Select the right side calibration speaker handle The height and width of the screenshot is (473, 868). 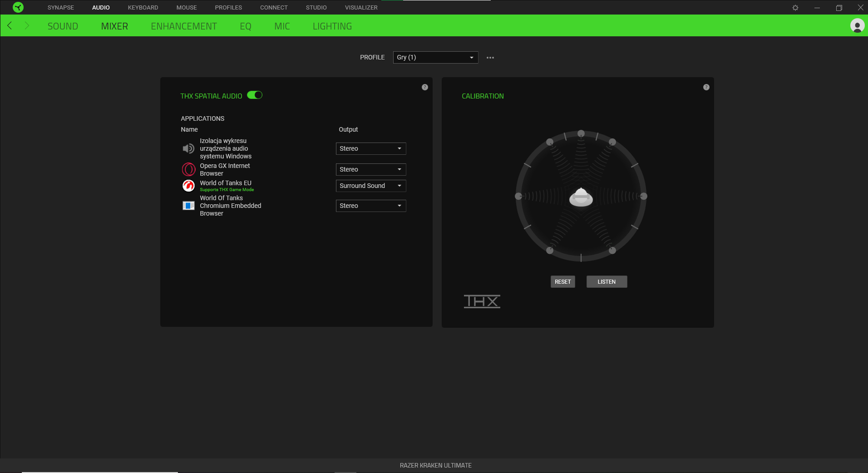(644, 196)
